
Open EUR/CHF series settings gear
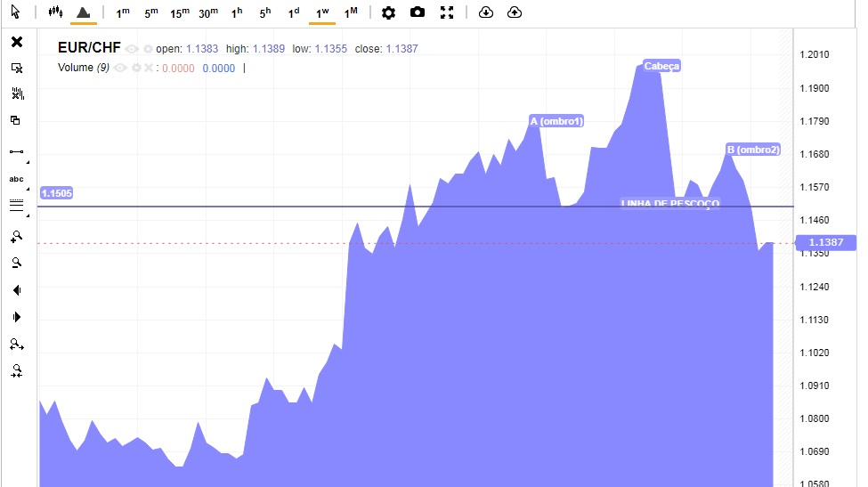148,49
